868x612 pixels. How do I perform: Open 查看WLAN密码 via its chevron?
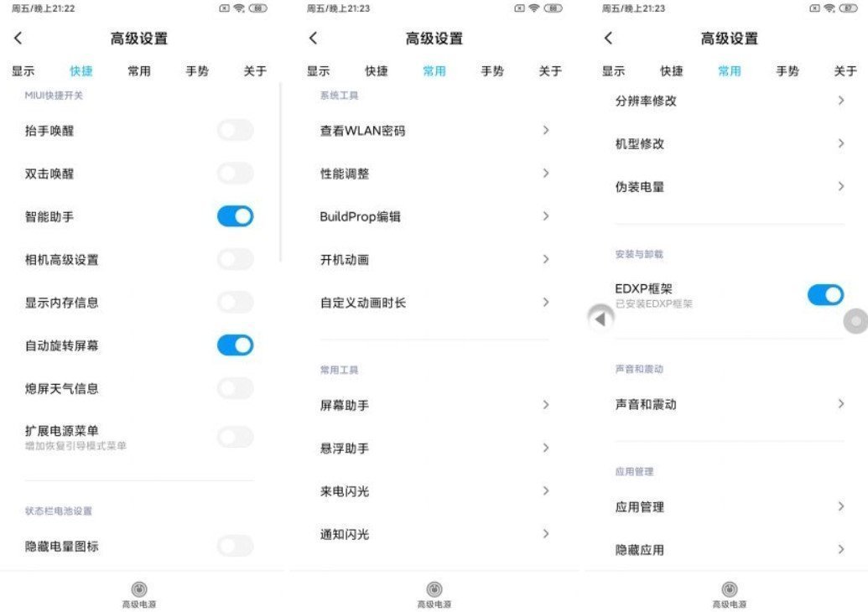click(546, 130)
